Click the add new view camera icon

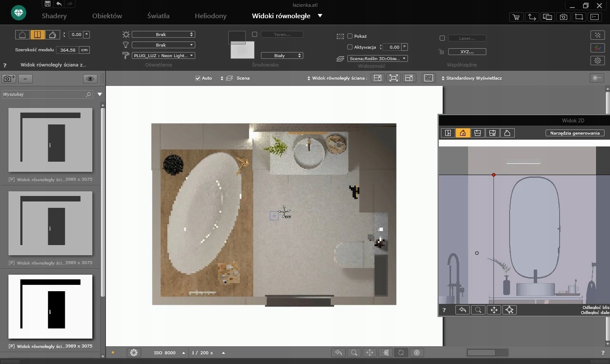[9, 79]
